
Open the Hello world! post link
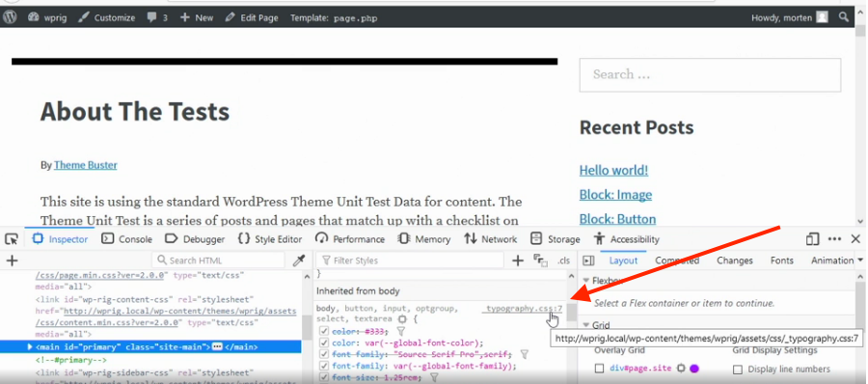(613, 170)
